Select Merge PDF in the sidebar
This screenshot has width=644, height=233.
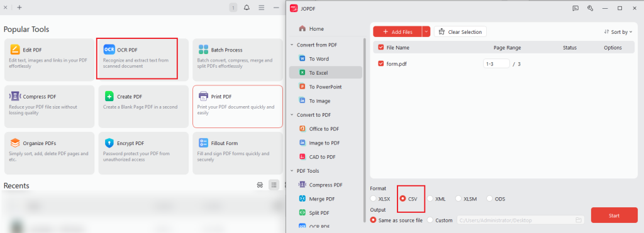[x=326, y=198]
